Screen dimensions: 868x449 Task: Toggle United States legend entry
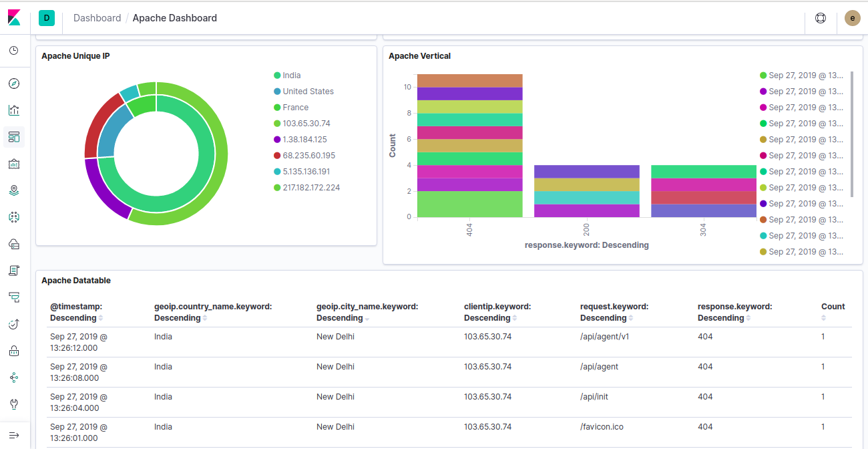[x=304, y=92]
